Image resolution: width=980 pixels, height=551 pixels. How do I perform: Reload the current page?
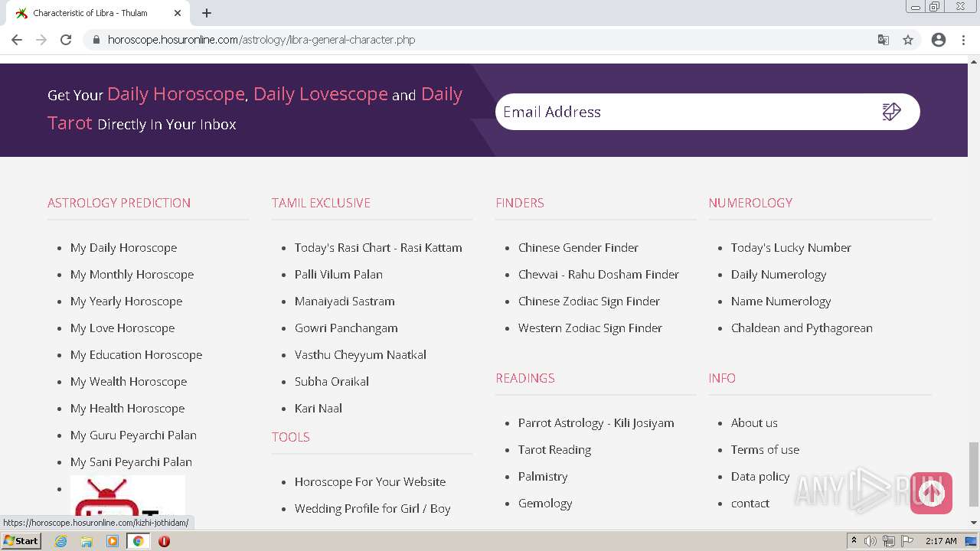pos(66,40)
